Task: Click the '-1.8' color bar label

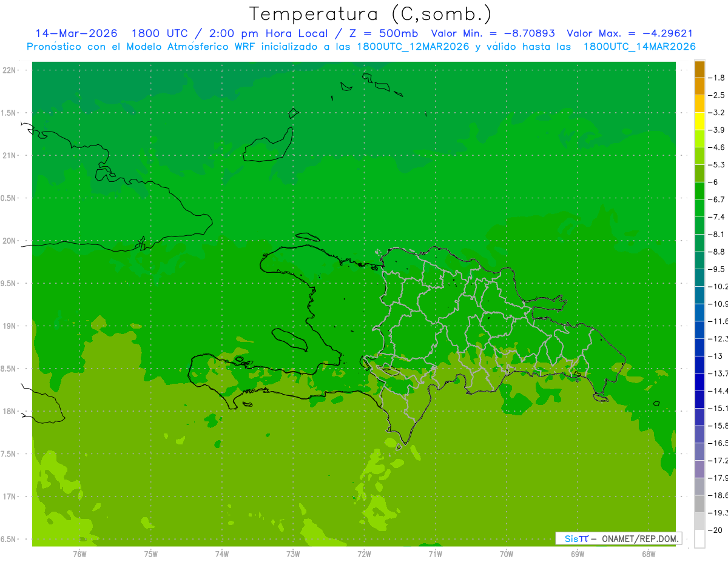Action: tap(716, 78)
